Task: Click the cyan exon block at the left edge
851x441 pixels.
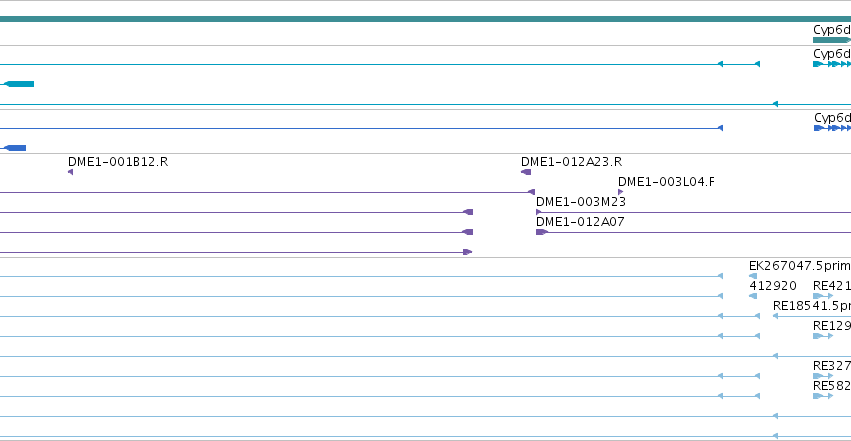Action: [20, 84]
